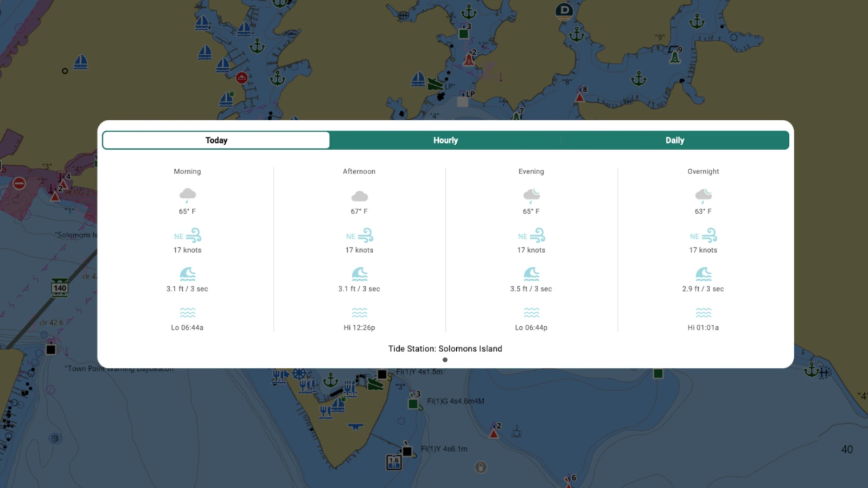Click the Overnight 2.9 ft / 3 sec waves
Viewport: 868px width, 488px height.
point(703,289)
